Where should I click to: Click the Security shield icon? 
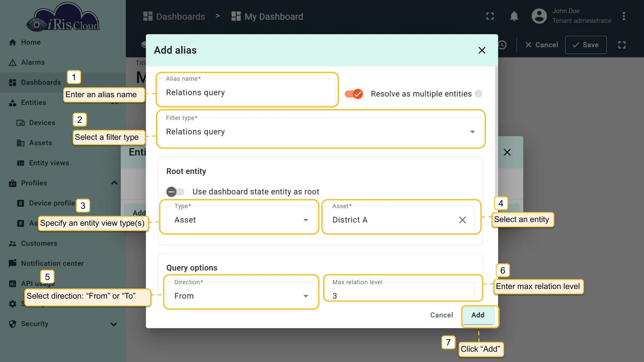[12, 324]
